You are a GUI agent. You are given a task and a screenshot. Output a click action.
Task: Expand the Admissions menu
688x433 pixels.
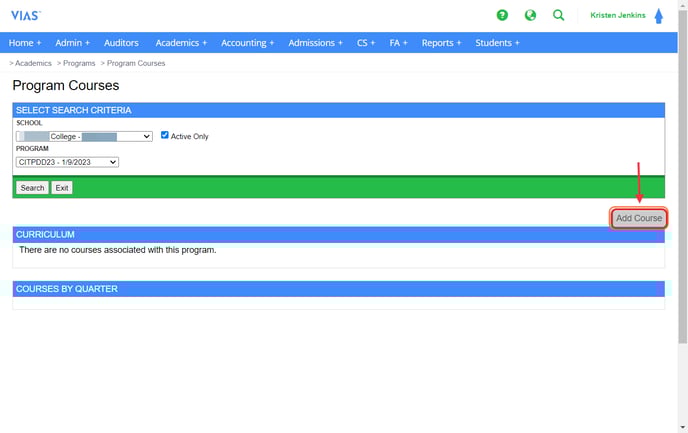[x=315, y=43]
